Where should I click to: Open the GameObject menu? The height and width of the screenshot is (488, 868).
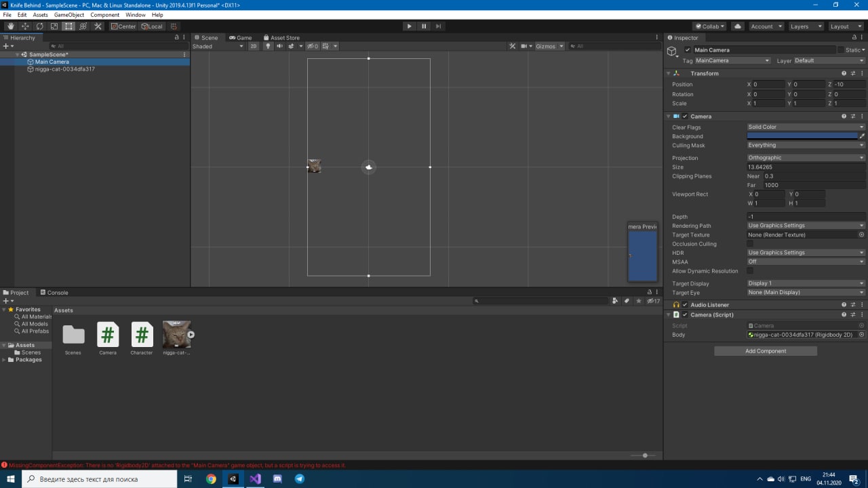pyautogui.click(x=69, y=14)
